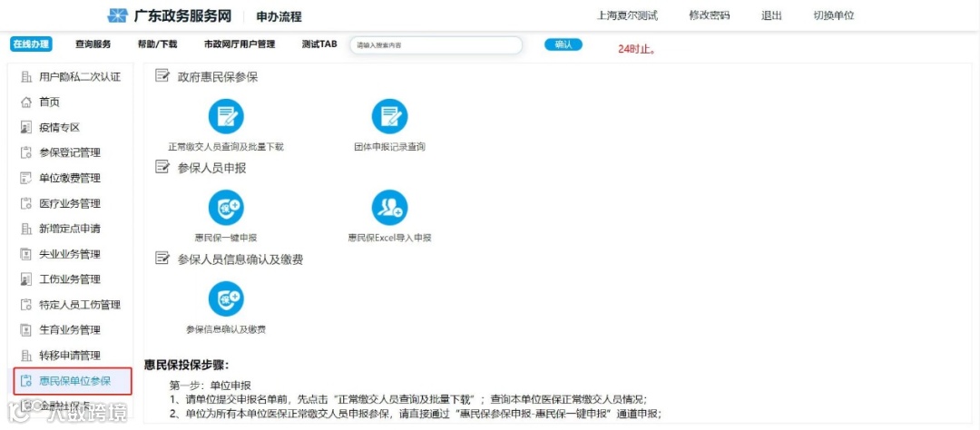980x430 pixels.
Task: Open 医疗业务管理 sidebar item
Action: coord(70,203)
